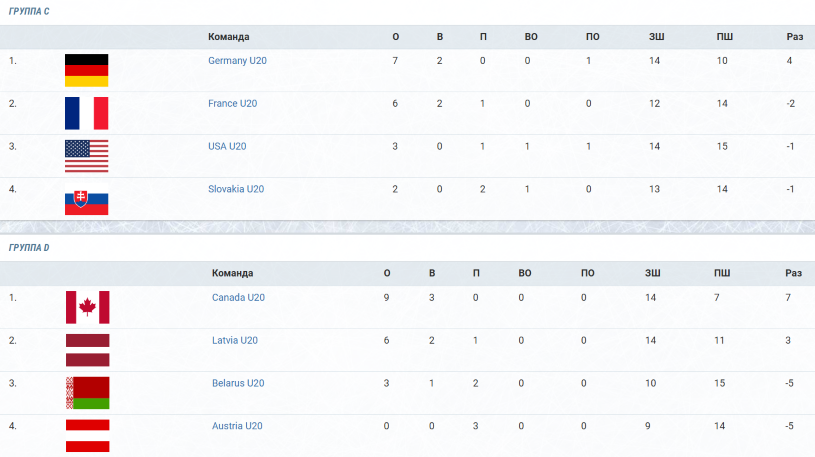Open the France U20 team link
Image resolution: width=815 pixels, height=457 pixels.
tap(232, 103)
